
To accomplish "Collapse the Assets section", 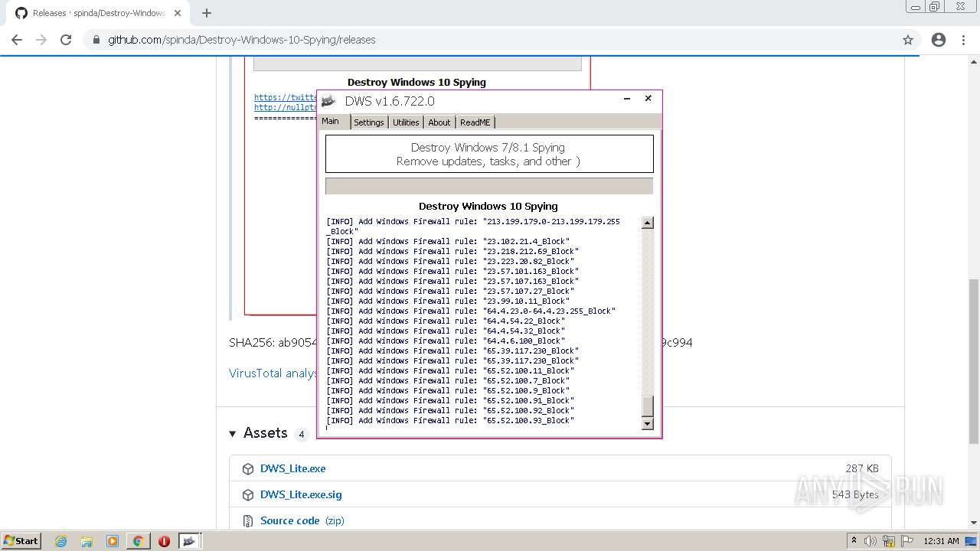I will coord(233,434).
